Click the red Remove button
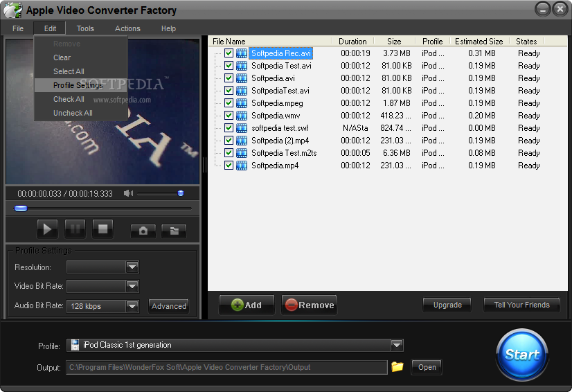572x392 pixels. 310,305
